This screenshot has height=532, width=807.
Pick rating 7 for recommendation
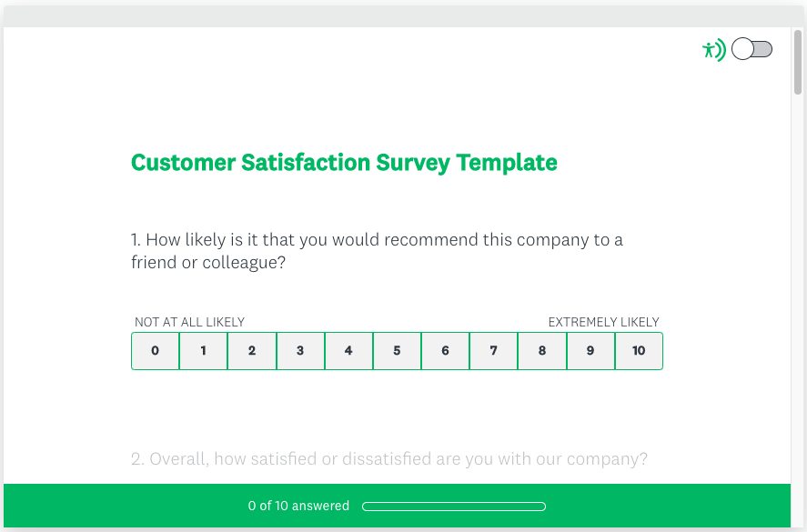493,351
